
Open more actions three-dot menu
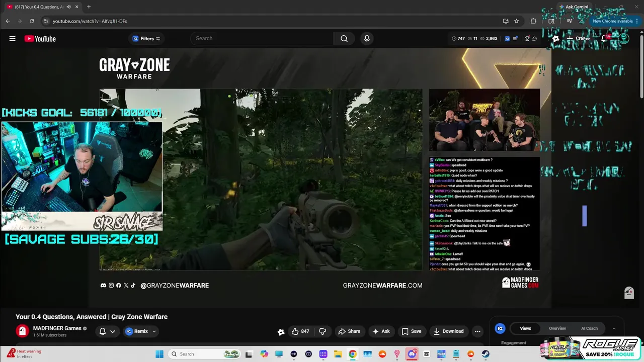(x=477, y=331)
